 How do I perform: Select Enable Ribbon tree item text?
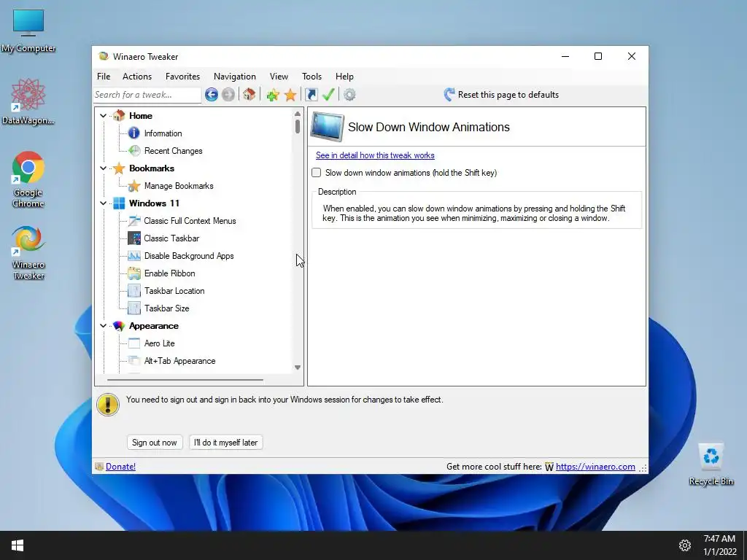coord(169,273)
